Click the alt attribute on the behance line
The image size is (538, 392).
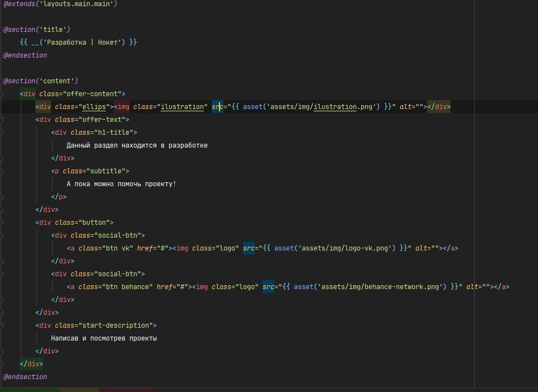472,287
